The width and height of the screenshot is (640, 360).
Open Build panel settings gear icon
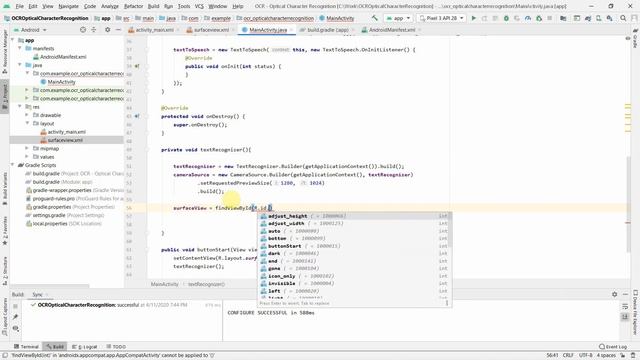615,294
